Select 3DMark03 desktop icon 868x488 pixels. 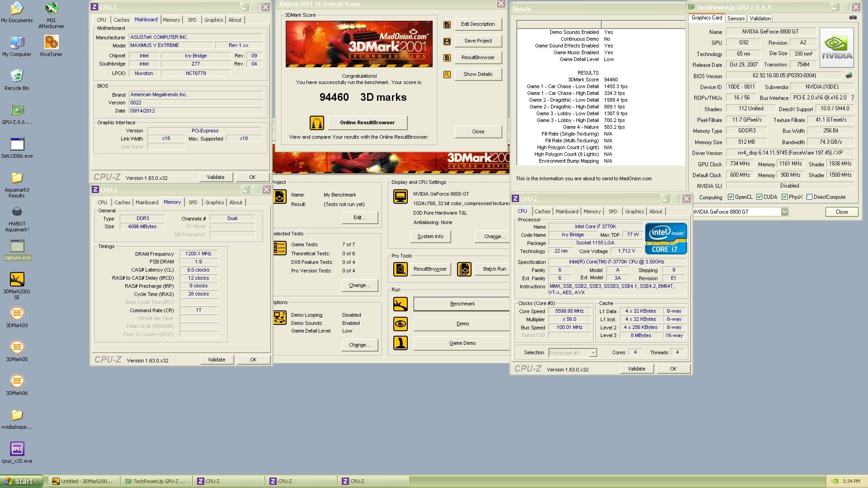(x=17, y=317)
